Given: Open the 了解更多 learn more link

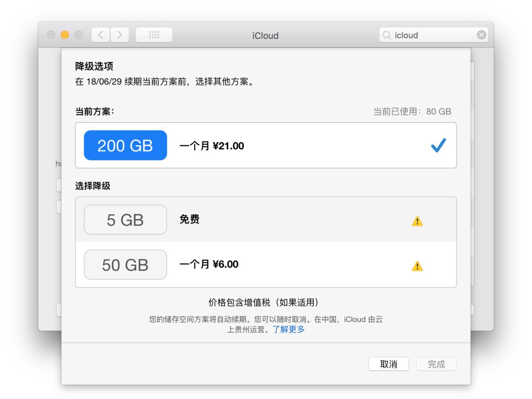Looking at the screenshot, I should (x=289, y=330).
